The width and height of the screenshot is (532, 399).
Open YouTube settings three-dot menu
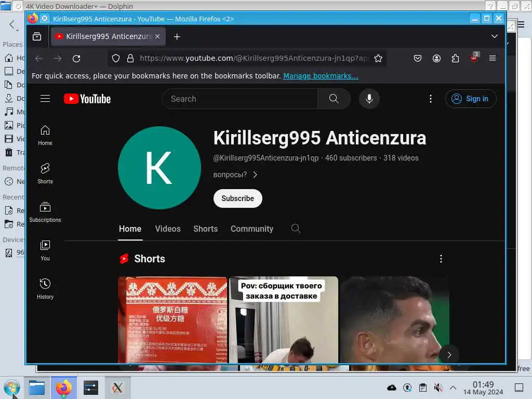[431, 99]
